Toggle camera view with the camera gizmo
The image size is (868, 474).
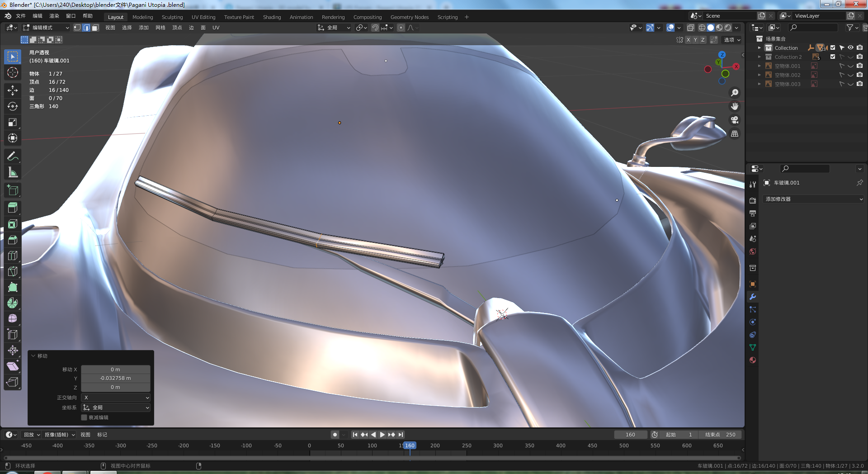735,120
